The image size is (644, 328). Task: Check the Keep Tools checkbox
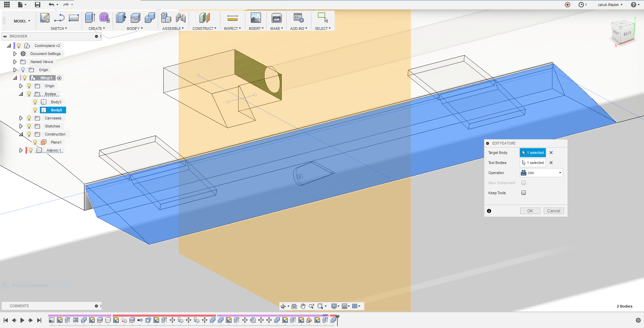[524, 193]
